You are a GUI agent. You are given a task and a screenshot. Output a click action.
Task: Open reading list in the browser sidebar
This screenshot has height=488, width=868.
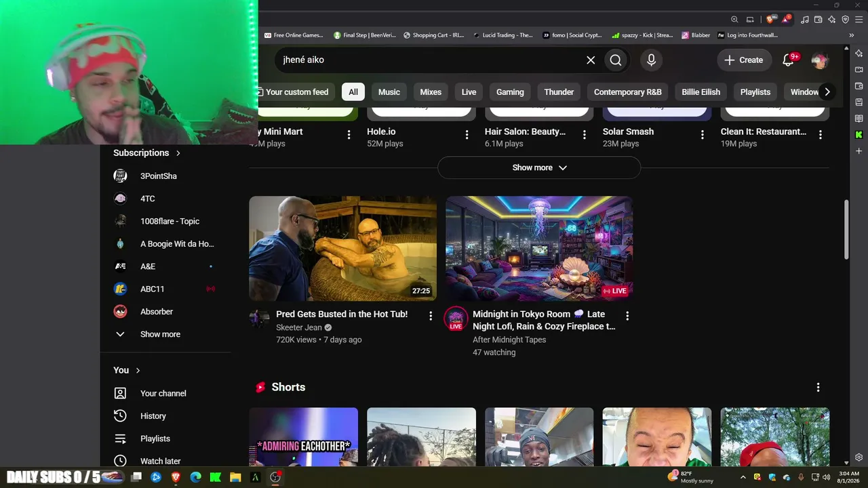click(859, 119)
